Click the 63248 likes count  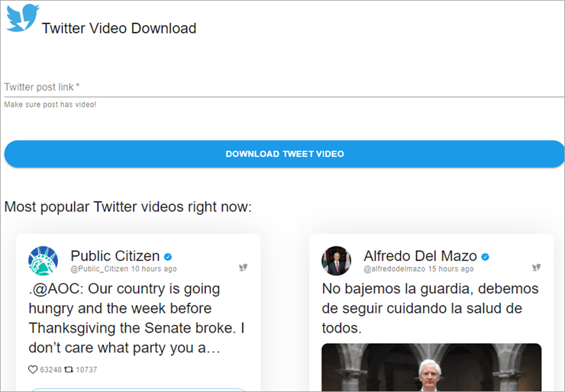(x=51, y=370)
